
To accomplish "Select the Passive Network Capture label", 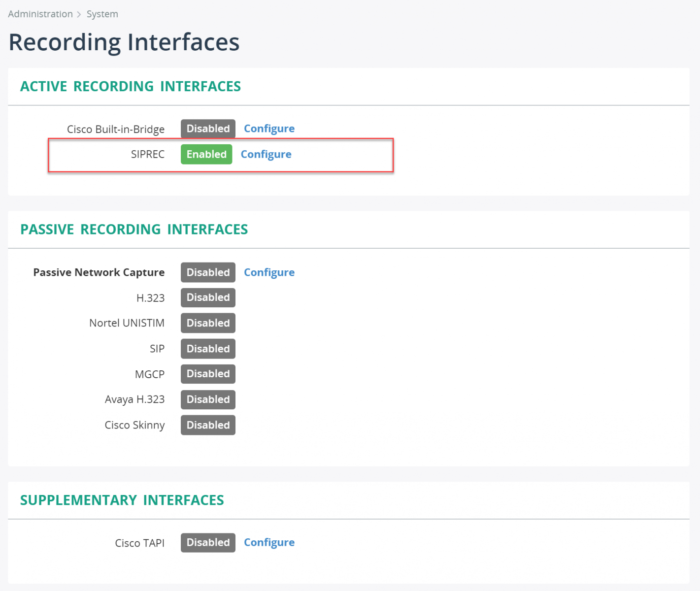I will click(x=99, y=272).
